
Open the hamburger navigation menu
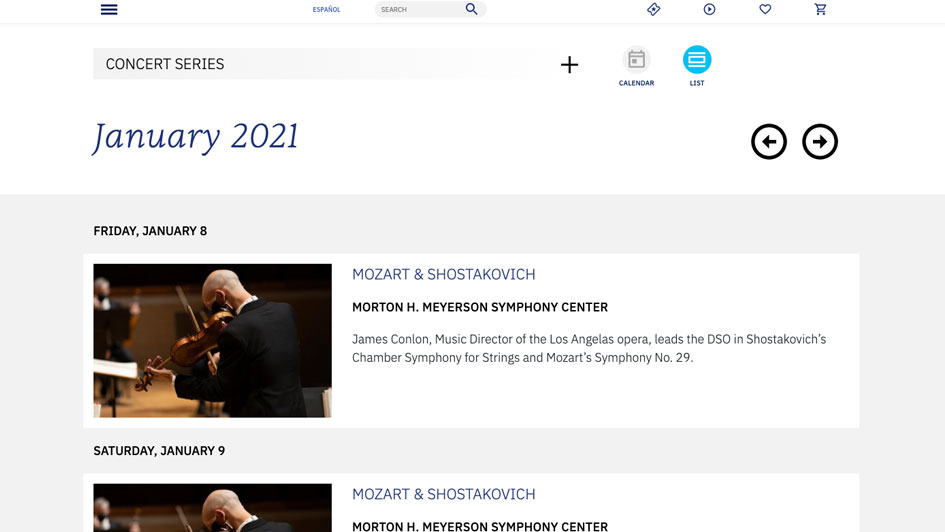(109, 10)
